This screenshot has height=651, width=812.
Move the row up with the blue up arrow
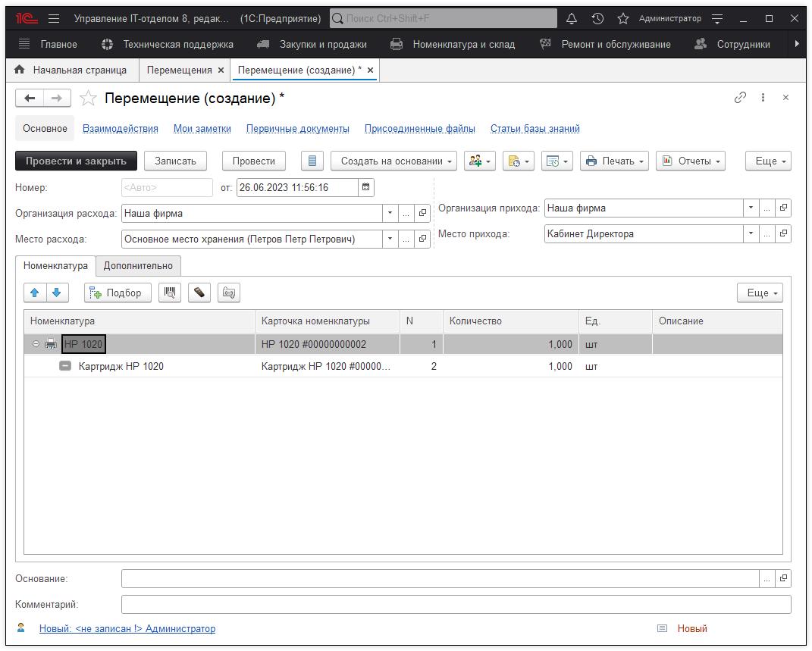pos(34,293)
